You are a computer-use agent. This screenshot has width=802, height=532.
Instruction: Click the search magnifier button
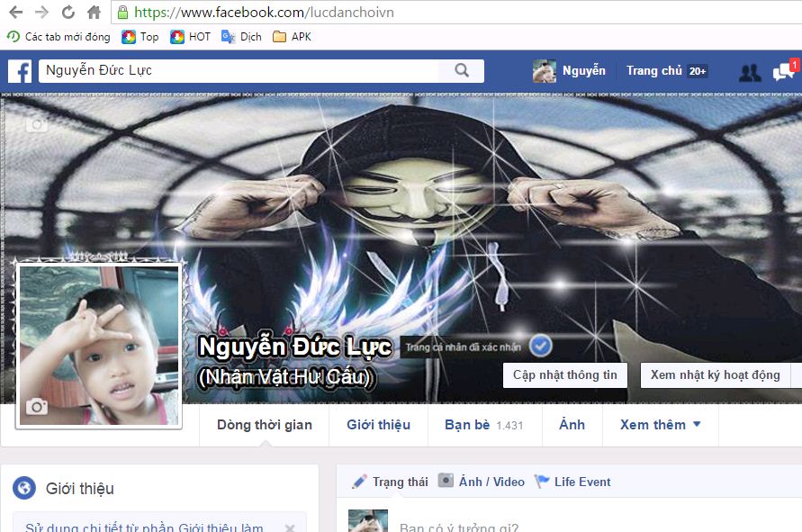462,71
